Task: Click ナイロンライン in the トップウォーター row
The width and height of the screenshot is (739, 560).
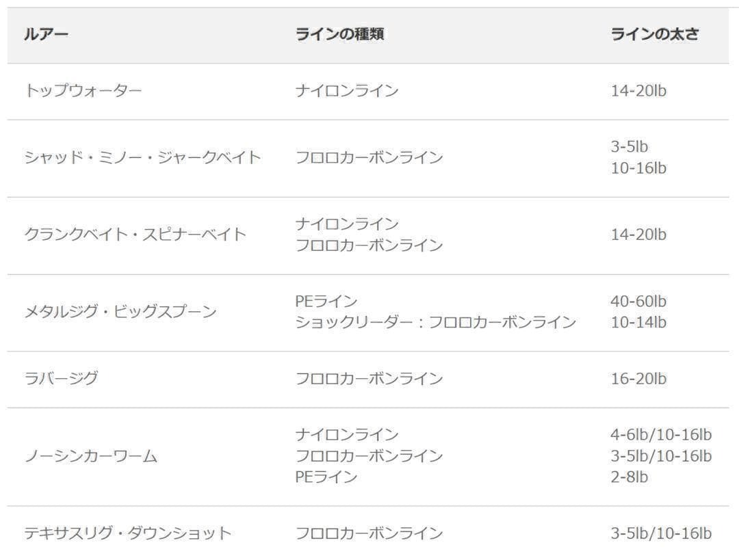Action: tap(347, 91)
